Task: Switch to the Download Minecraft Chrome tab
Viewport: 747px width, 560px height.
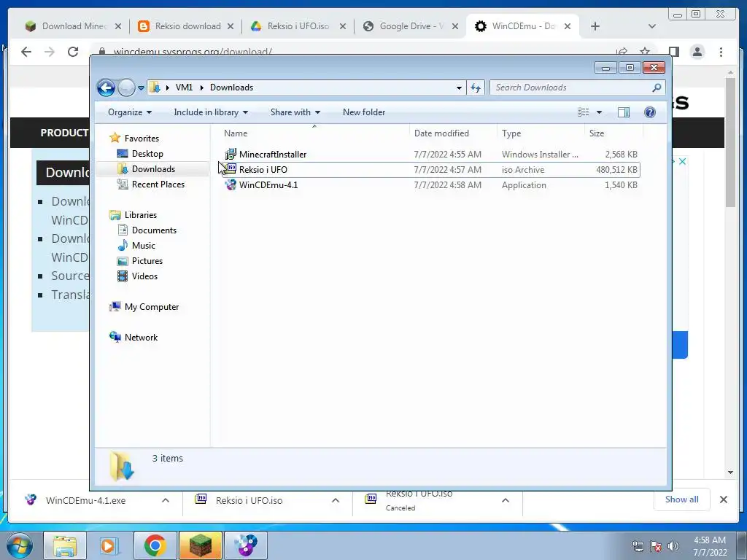Action: 74,26
